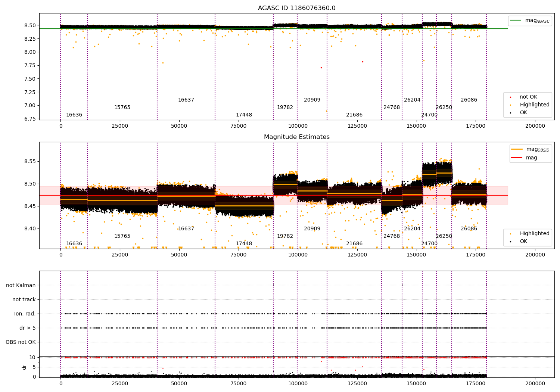Click OBSID label 15765 in the top plot

tap(122, 108)
